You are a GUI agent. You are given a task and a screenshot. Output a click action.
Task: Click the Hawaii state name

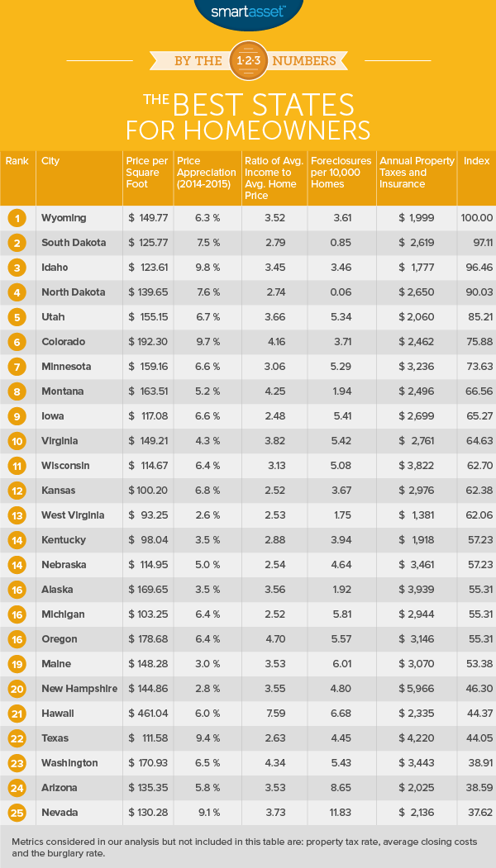[58, 714]
